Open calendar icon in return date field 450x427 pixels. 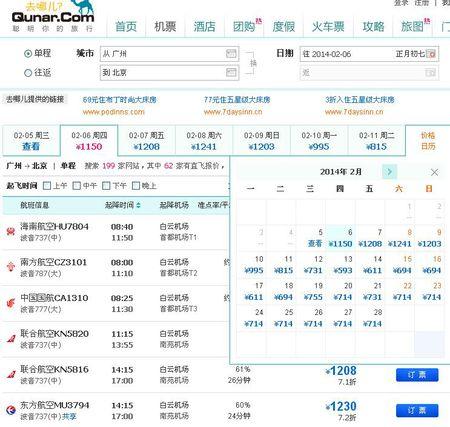[x=430, y=72]
